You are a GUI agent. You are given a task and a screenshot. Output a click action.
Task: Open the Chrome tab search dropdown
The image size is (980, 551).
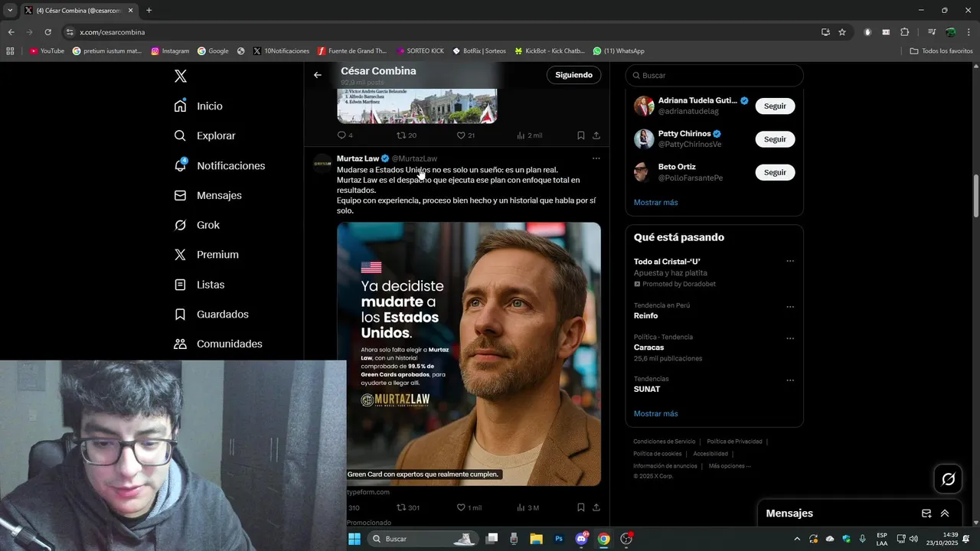tap(10, 11)
